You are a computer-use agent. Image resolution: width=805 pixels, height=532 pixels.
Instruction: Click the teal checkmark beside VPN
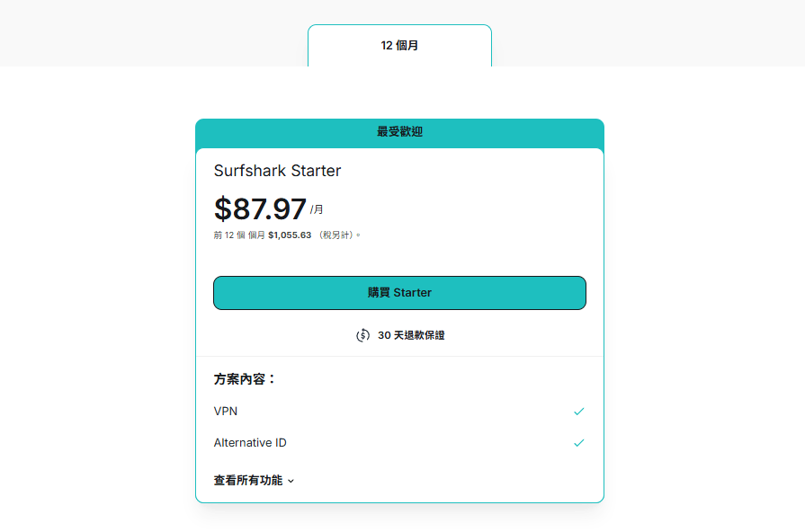578,412
